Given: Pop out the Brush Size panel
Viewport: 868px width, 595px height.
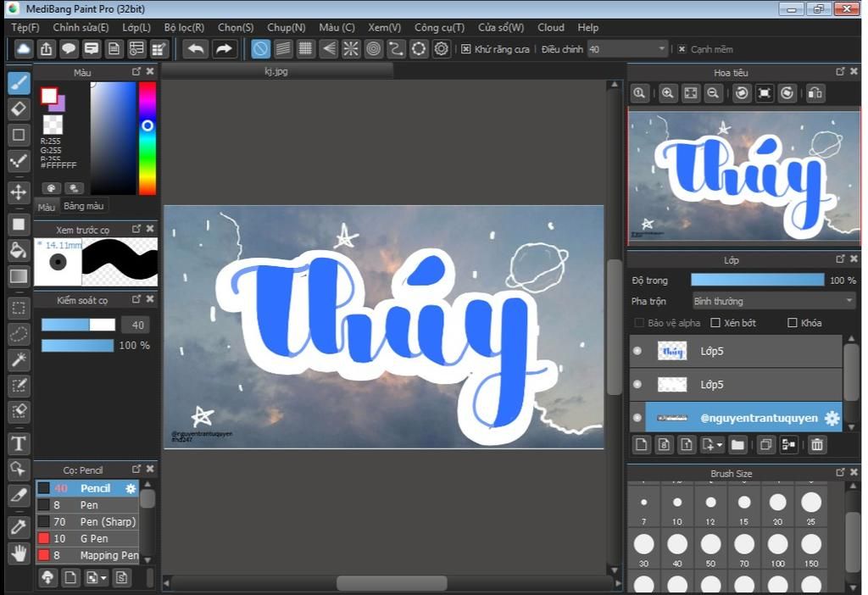Looking at the screenshot, I should (840, 472).
